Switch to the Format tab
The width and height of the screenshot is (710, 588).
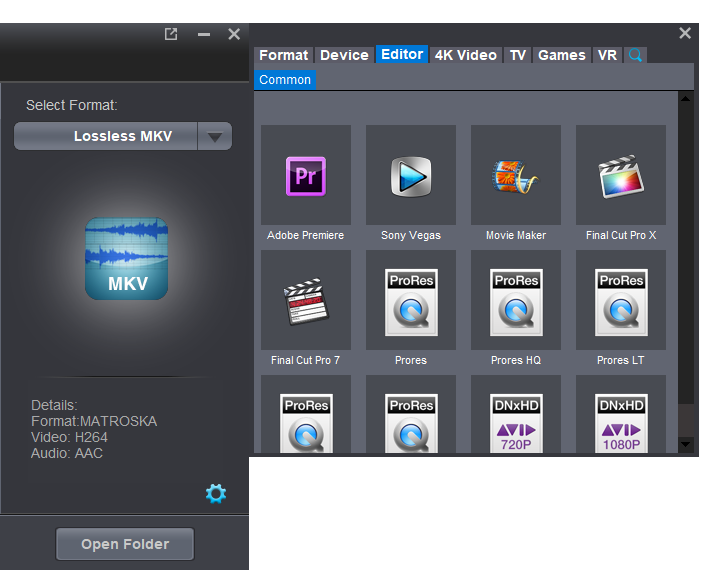coord(283,55)
